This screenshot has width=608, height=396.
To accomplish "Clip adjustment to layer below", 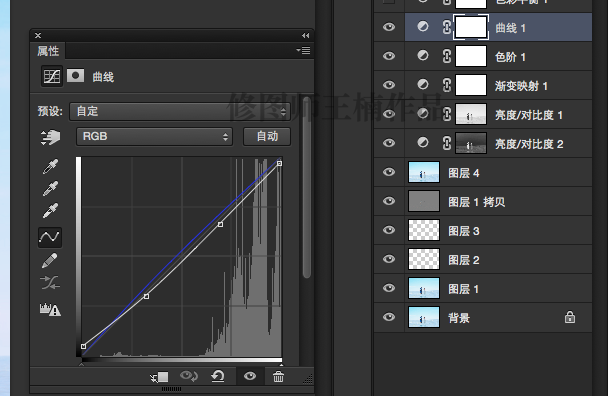I will pyautogui.click(x=159, y=377).
